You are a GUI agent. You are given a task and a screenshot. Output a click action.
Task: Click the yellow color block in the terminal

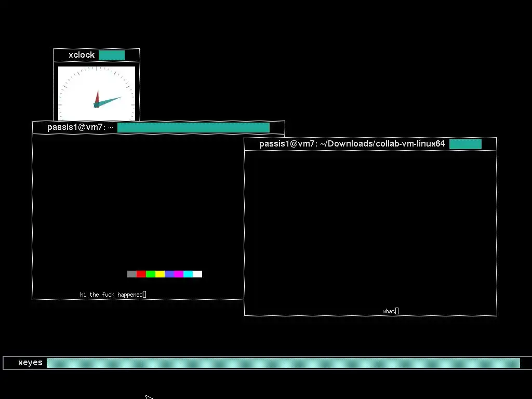click(x=160, y=274)
